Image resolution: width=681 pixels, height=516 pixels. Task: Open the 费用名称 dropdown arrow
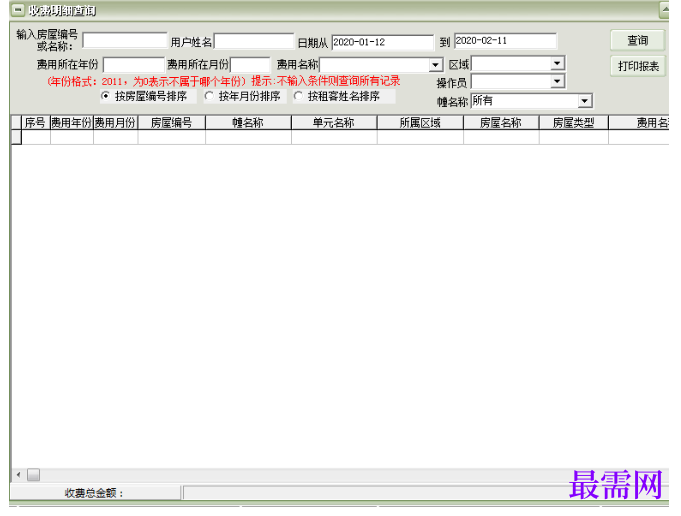pyautogui.click(x=435, y=65)
